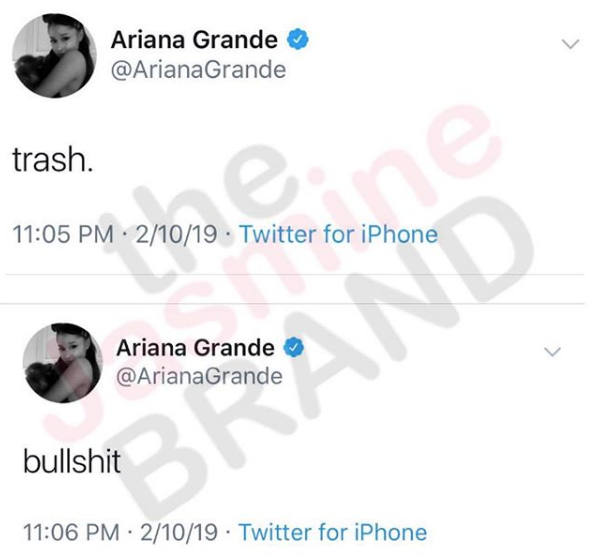Open Ariana Grande's name on the 'trash.' tweet
Viewport: 604px width, 560px height.
point(194,40)
